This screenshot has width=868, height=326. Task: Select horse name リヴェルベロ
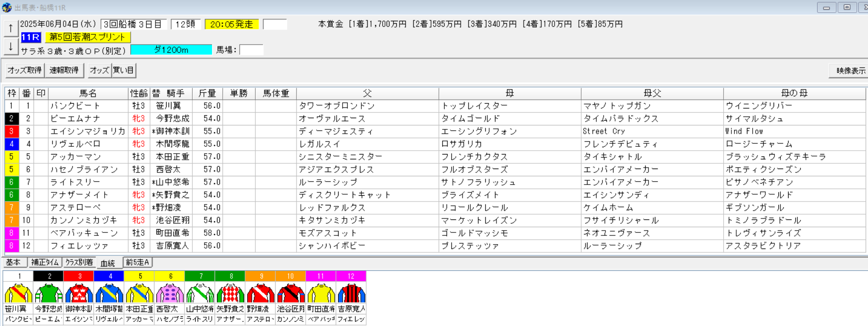click(x=75, y=144)
